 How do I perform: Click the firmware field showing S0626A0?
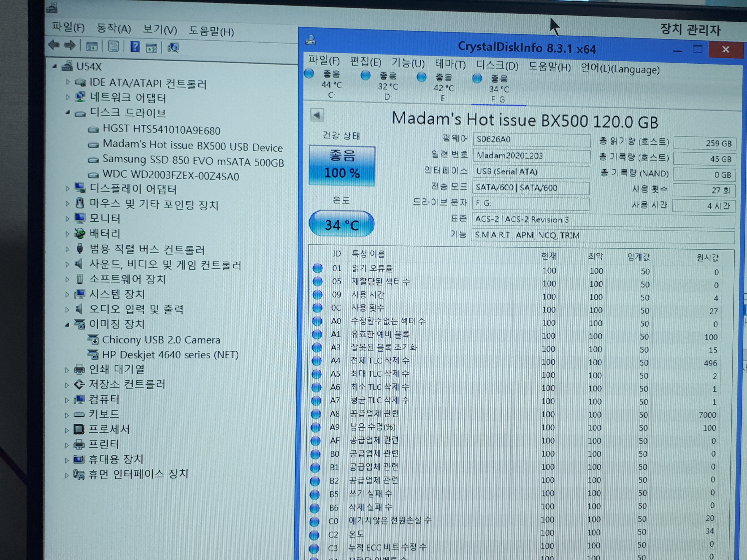tap(532, 140)
